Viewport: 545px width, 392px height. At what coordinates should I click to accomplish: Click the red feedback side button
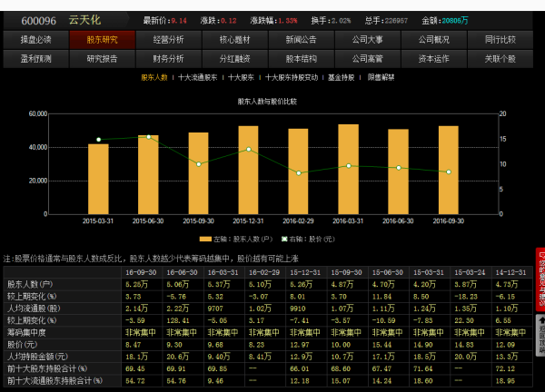[x=540, y=279]
